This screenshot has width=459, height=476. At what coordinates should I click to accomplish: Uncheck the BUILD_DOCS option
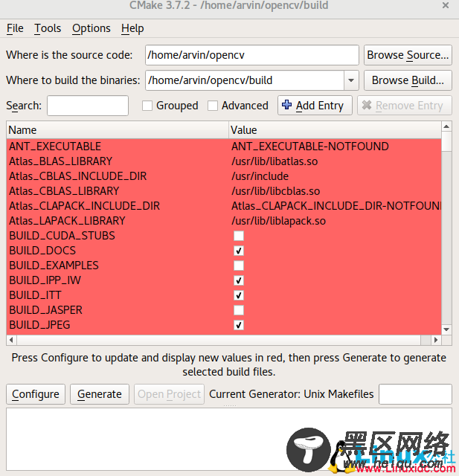coord(239,251)
